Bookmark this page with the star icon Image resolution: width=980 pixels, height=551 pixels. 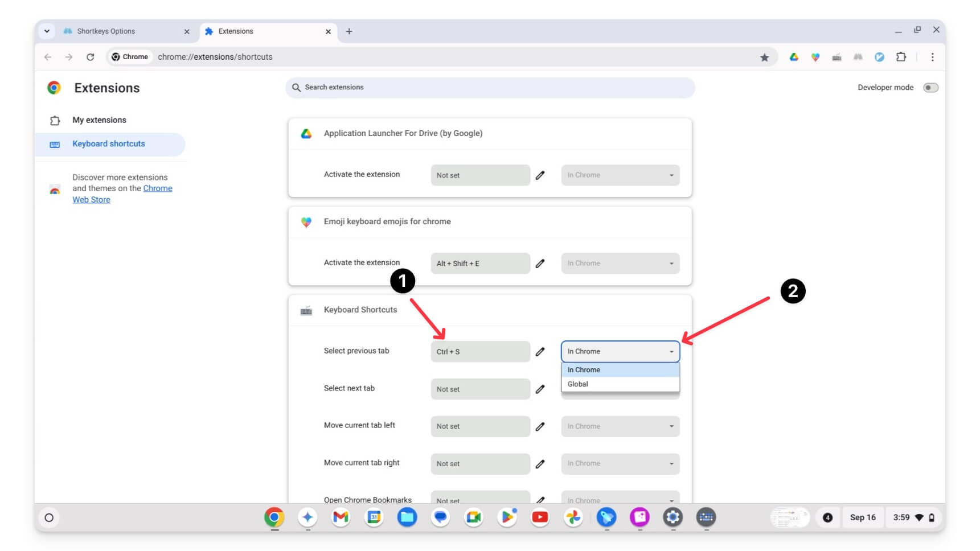pos(764,57)
